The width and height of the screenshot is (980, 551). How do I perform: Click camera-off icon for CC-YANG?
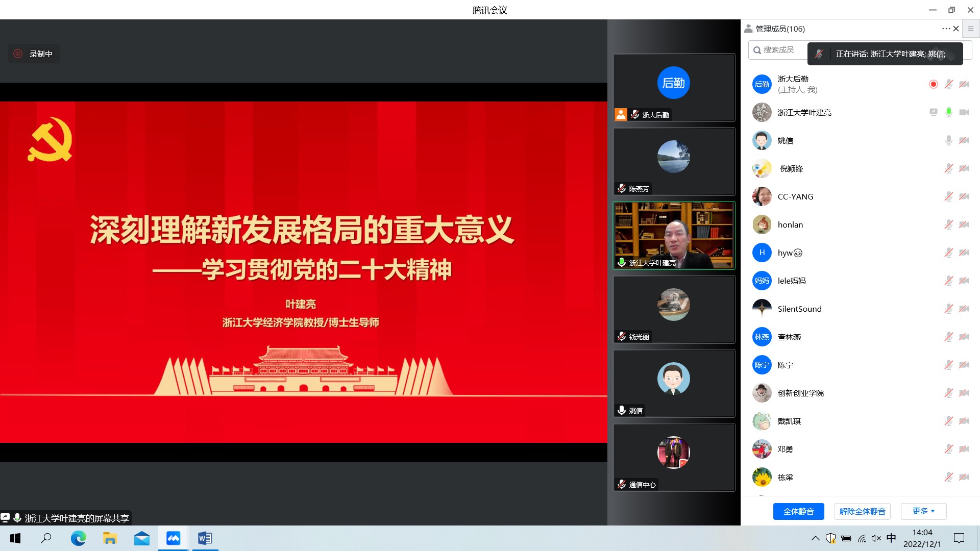[964, 196]
